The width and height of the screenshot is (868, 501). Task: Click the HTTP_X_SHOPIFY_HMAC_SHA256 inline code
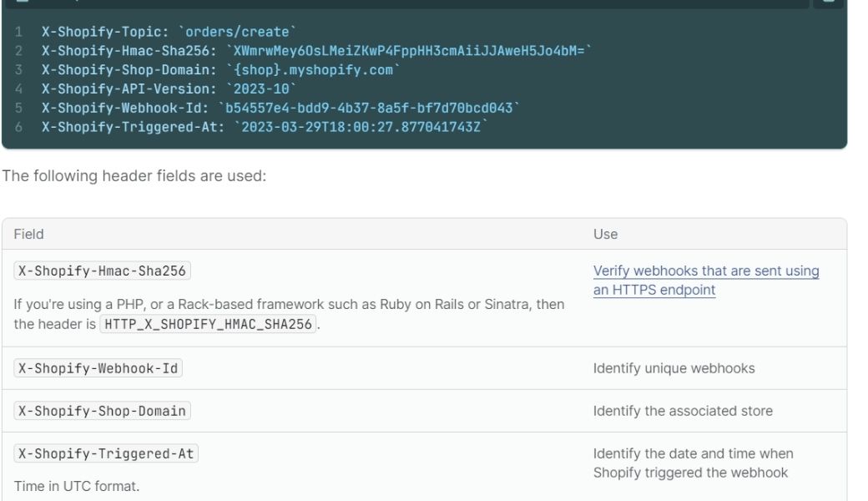[208, 324]
